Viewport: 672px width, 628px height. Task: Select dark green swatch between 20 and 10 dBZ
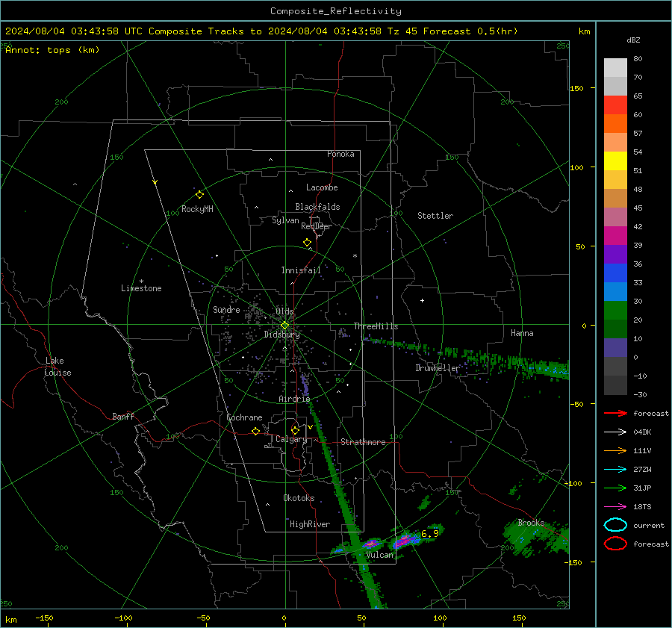[x=615, y=329]
